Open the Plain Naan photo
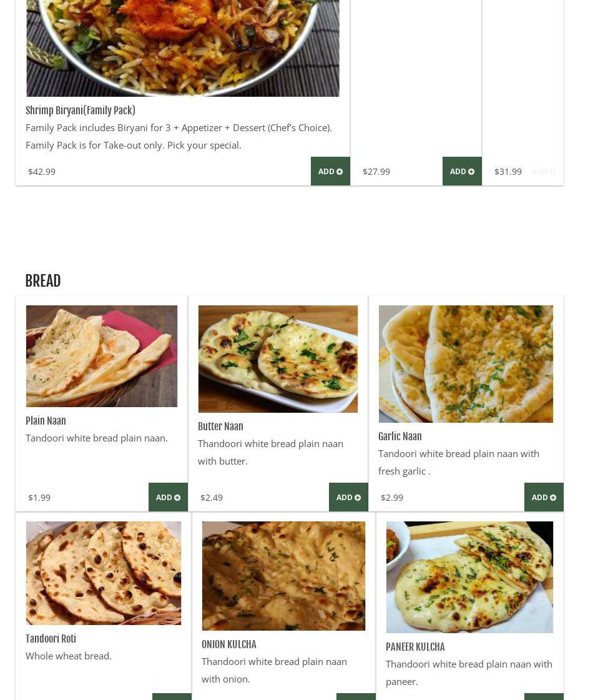Screen dimensions: 598x700 click(x=102, y=356)
